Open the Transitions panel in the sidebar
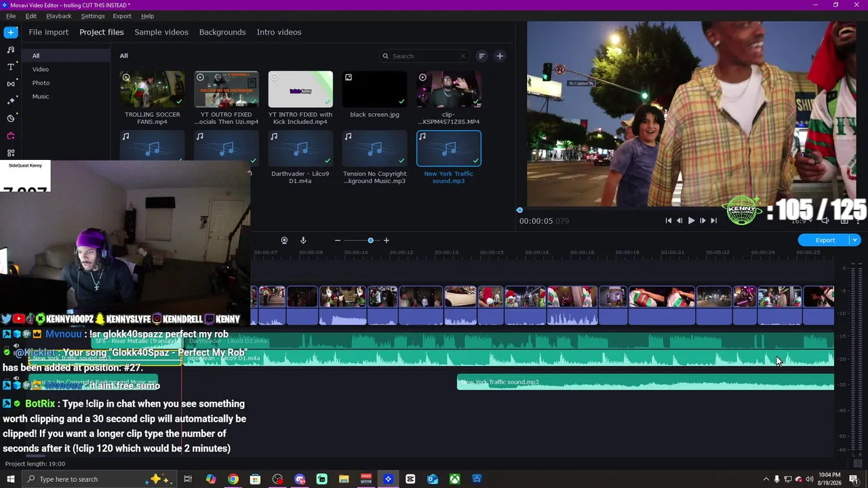The height and width of the screenshot is (488, 868). 11,84
